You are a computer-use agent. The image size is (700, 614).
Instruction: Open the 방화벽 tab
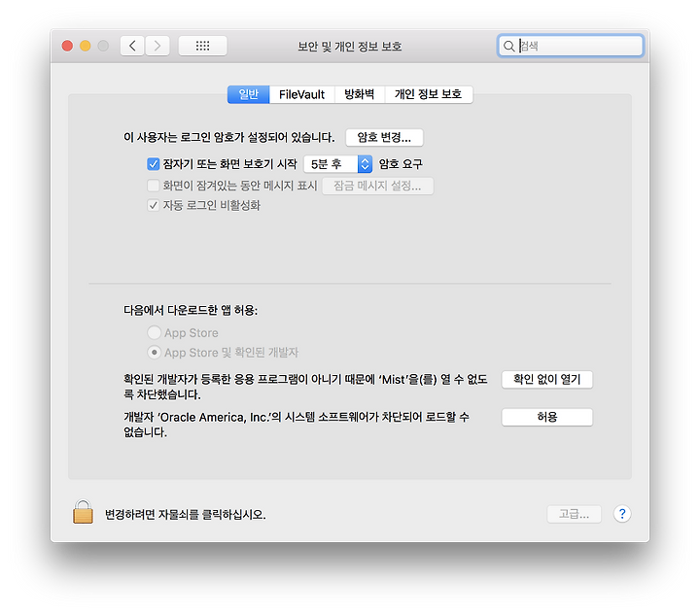(x=360, y=94)
